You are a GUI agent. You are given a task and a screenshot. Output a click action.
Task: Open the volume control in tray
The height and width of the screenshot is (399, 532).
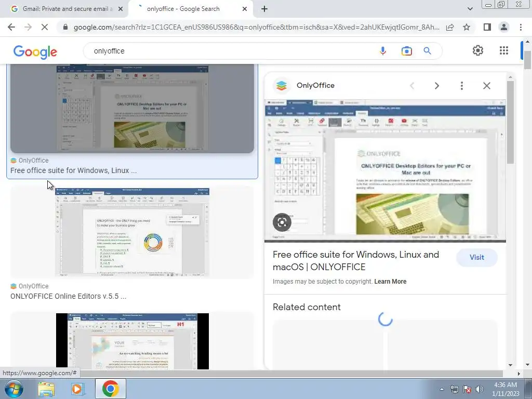point(480,389)
